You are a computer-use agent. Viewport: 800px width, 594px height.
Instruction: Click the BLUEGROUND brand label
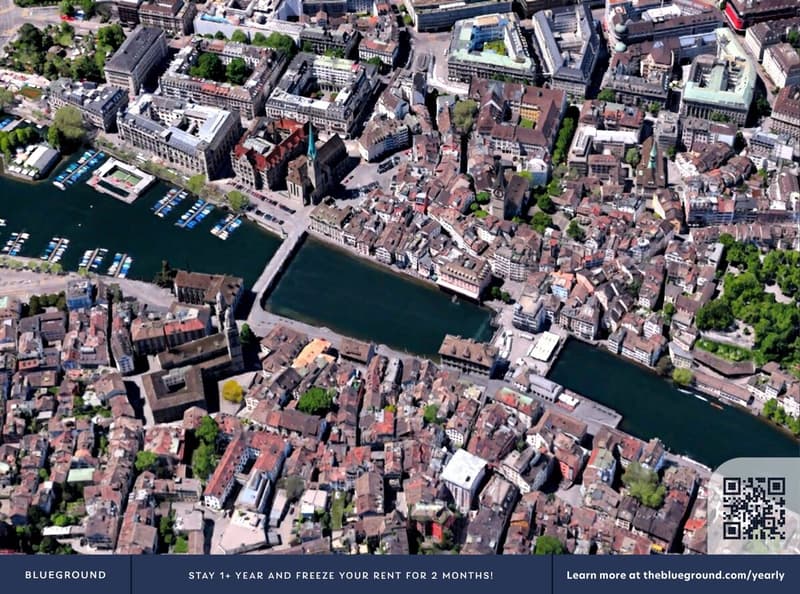click(66, 575)
